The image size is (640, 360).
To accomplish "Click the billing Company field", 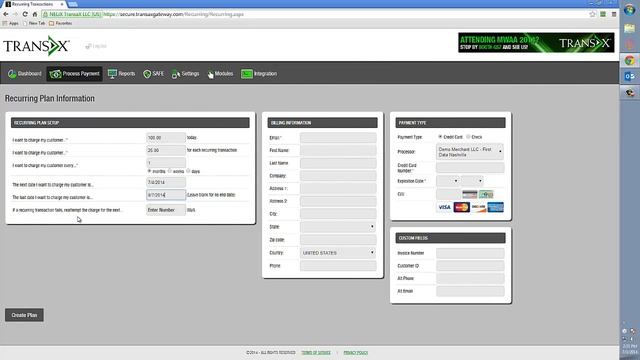I will pos(338,176).
